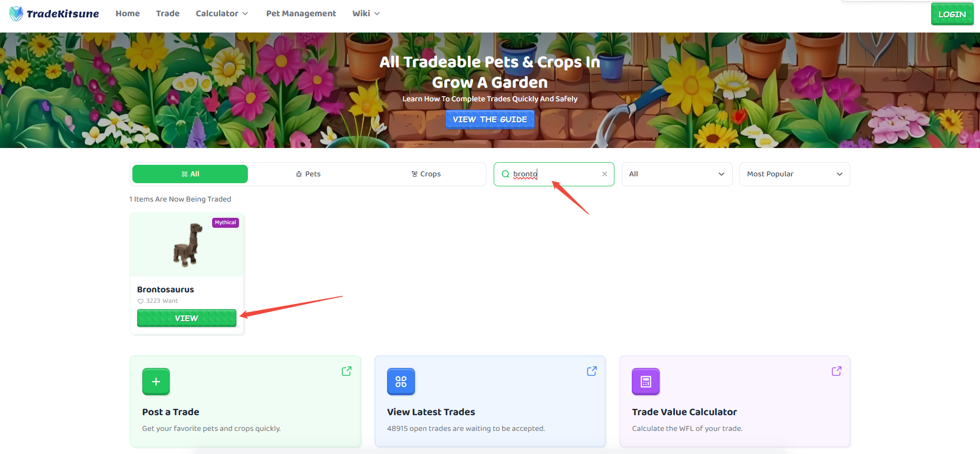The image size is (980, 454).
Task: Go to the Home page
Action: point(128,14)
